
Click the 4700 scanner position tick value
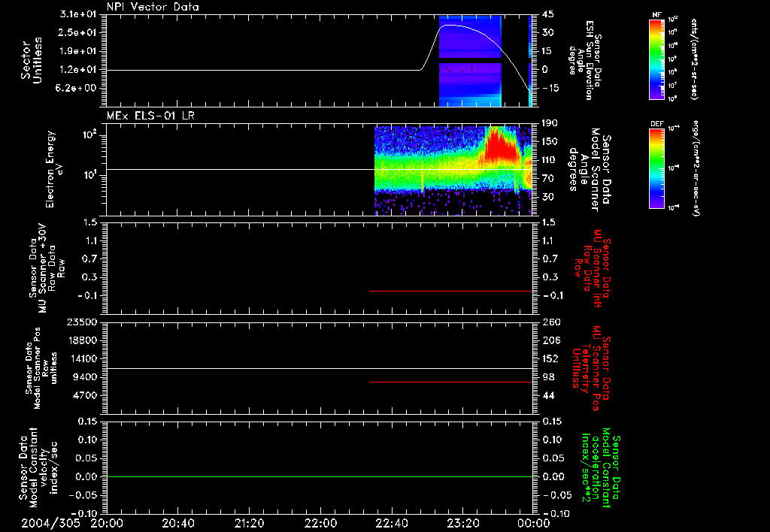coord(84,395)
